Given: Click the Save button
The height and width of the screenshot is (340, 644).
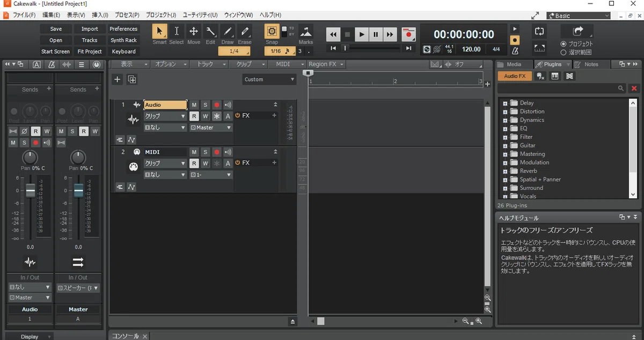Looking at the screenshot, I should 56,29.
